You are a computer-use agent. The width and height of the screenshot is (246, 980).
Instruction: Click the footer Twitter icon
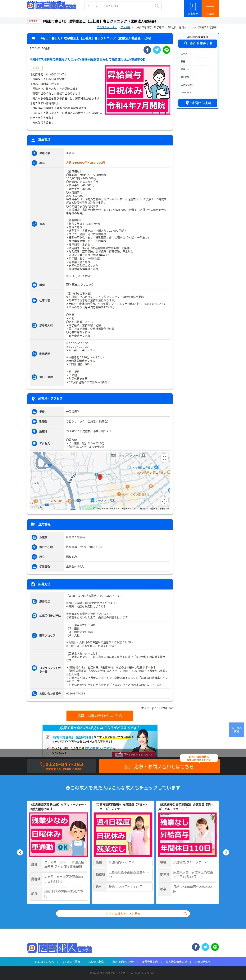coord(205,947)
